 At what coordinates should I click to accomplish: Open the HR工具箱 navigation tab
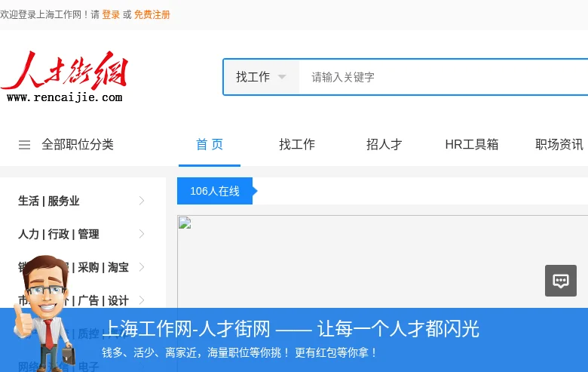pos(472,145)
